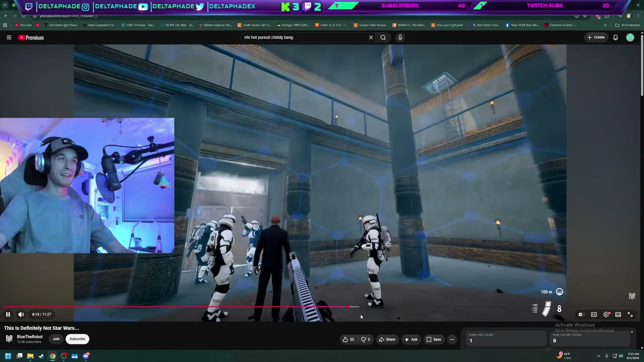Open Discord from the taskbar
This screenshot has height=362, width=644.
[87, 356]
